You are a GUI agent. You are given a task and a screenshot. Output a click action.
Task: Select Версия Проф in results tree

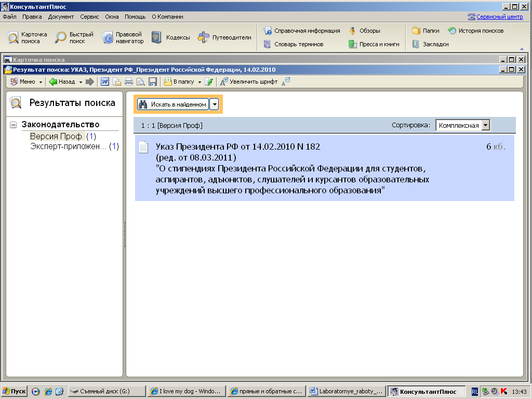point(56,137)
